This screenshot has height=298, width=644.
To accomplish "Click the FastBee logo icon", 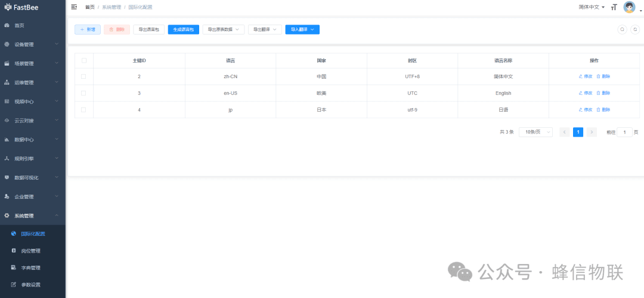I will pyautogui.click(x=8, y=7).
